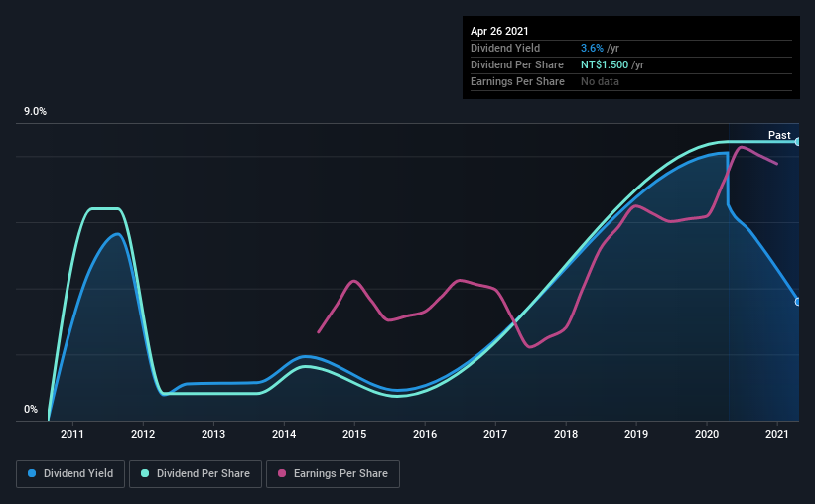This screenshot has width=815, height=504.
Task: Select the 2016 axis label
Action: 425,434
